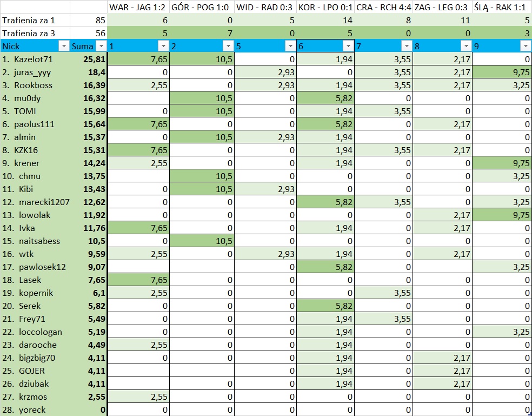The height and width of the screenshot is (416, 532).
Task: Expand the filter dropdown for column 8
Action: [465, 47]
